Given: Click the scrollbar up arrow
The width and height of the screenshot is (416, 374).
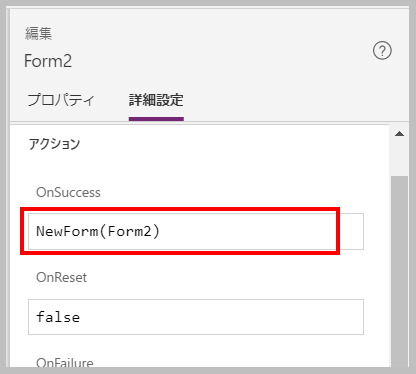Looking at the screenshot, I should click(399, 134).
